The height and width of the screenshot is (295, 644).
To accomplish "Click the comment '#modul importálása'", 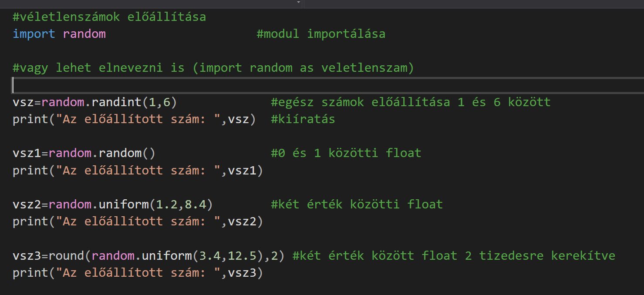I will [x=321, y=34].
